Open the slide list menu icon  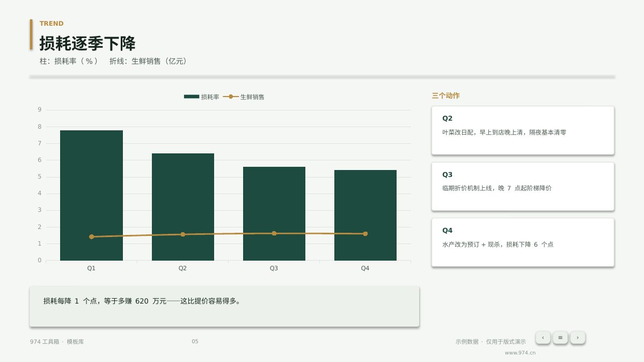click(x=560, y=337)
